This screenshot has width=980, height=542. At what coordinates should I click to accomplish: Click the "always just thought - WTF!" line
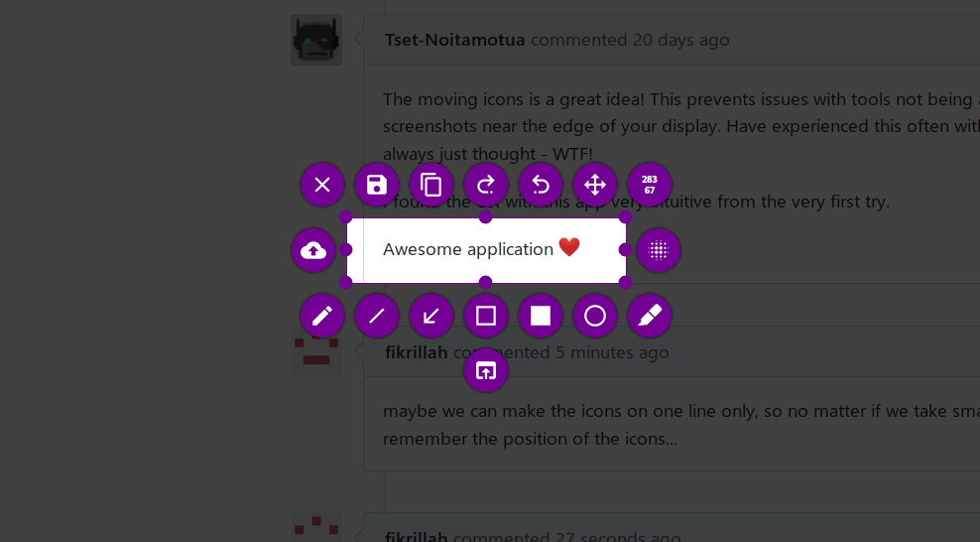click(487, 154)
